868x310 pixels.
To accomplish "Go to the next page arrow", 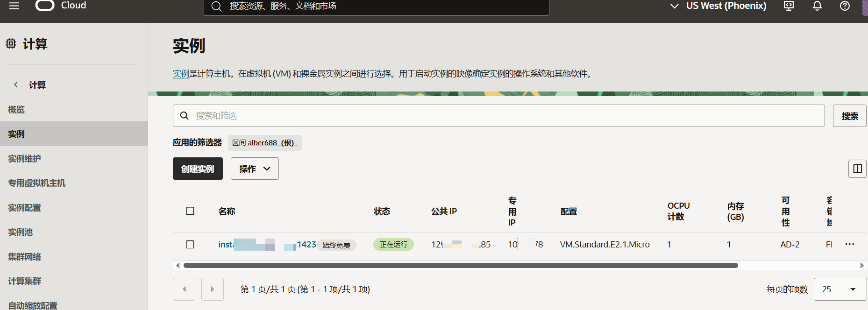I will [x=212, y=289].
